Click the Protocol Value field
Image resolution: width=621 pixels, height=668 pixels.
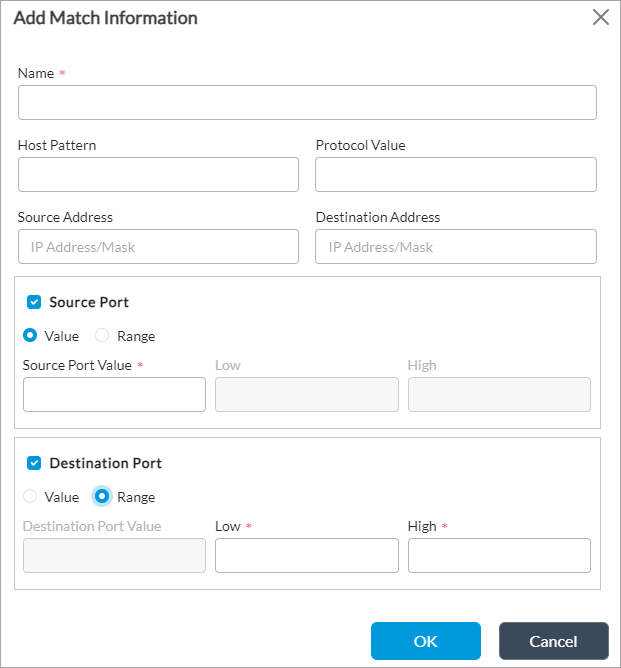[455, 174]
